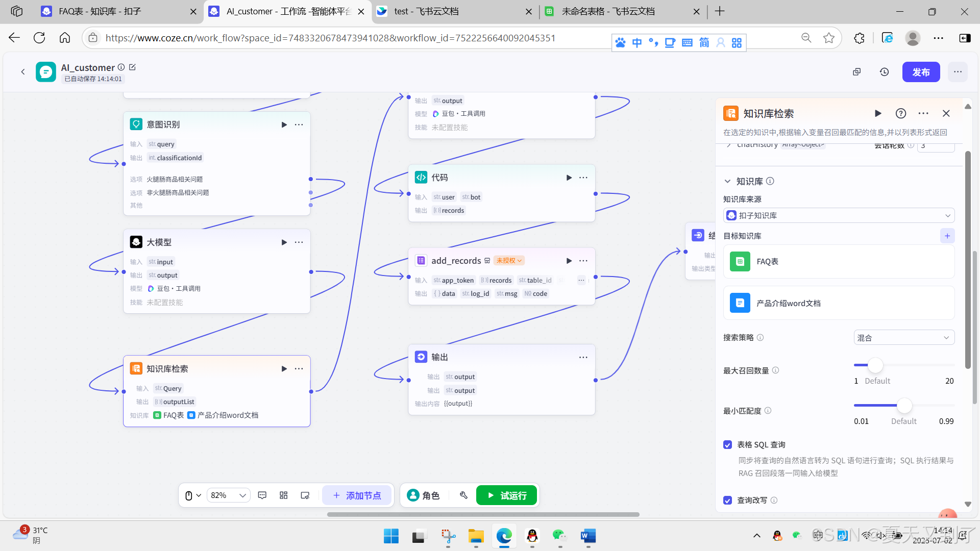This screenshot has width=980, height=551.
Task: Click the comment icon in the bottom toolbar
Action: (x=262, y=495)
